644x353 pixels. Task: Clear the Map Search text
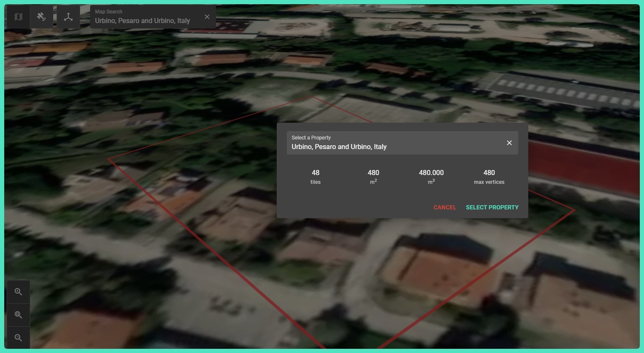[207, 17]
